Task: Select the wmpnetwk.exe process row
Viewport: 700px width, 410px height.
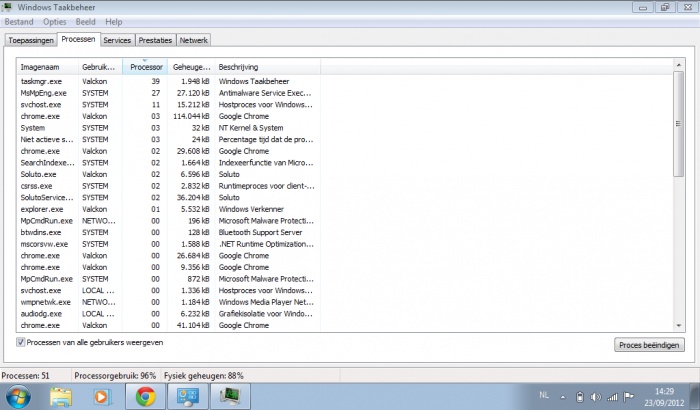Action: (x=168, y=302)
